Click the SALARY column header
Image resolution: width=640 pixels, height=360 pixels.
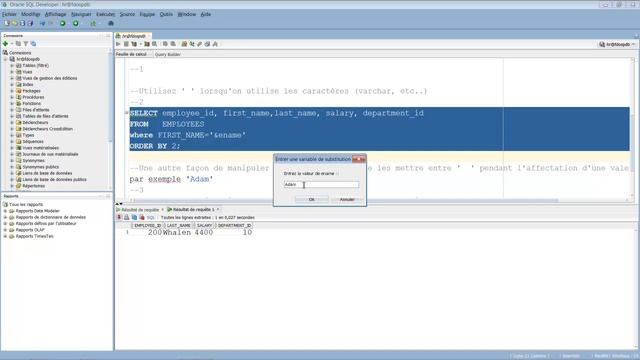pyautogui.click(x=204, y=225)
